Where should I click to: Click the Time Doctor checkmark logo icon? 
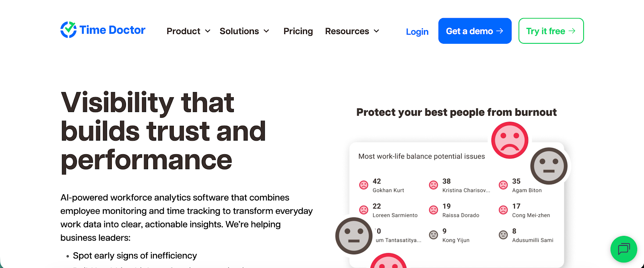point(68,30)
